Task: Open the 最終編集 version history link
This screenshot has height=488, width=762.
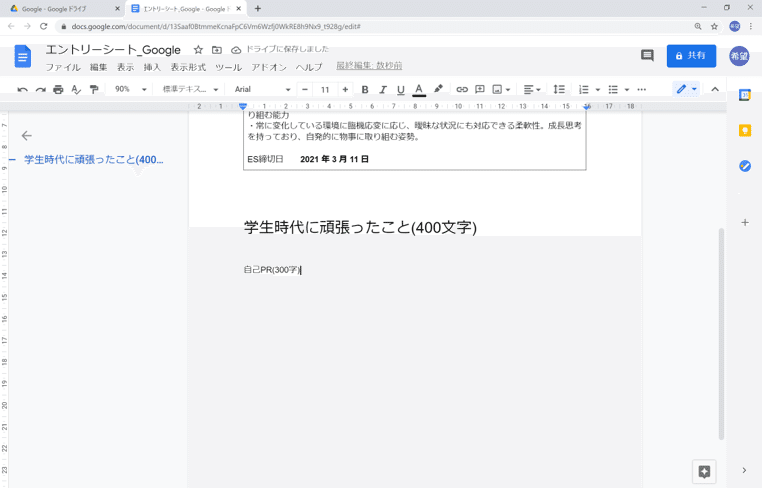Action: (369, 66)
